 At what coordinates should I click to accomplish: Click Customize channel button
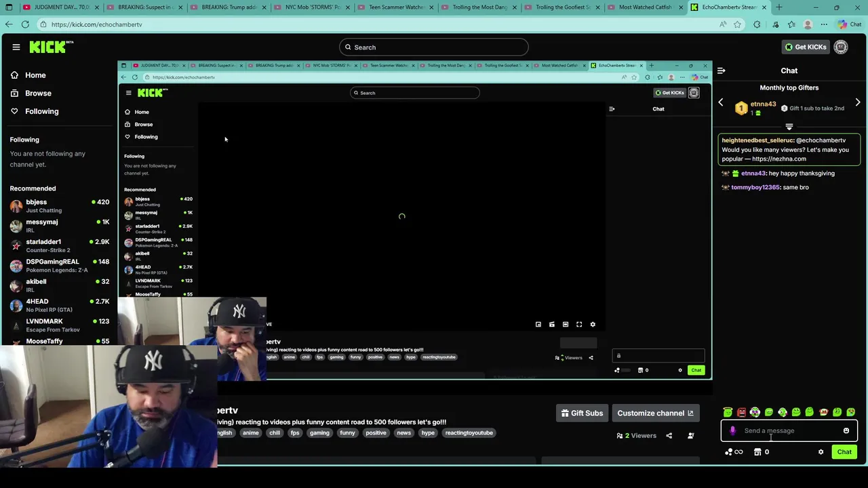655,413
